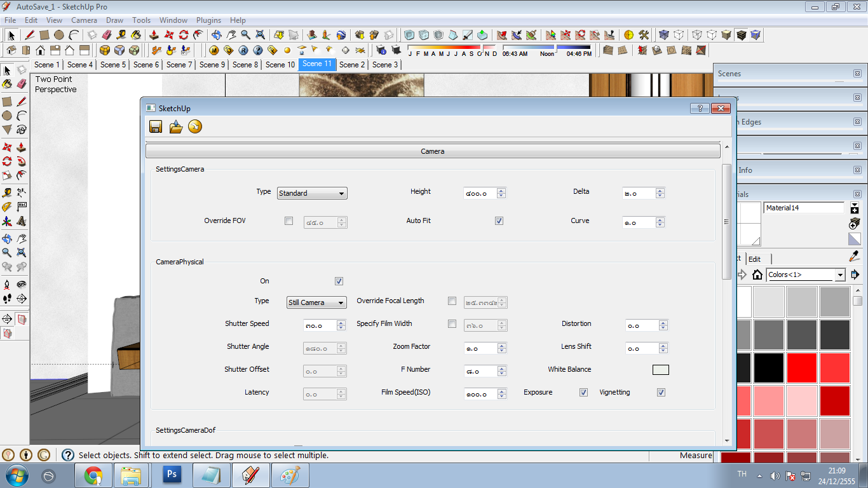The width and height of the screenshot is (868, 488).
Task: Open the Standard camera Type dropdown
Action: (x=312, y=193)
